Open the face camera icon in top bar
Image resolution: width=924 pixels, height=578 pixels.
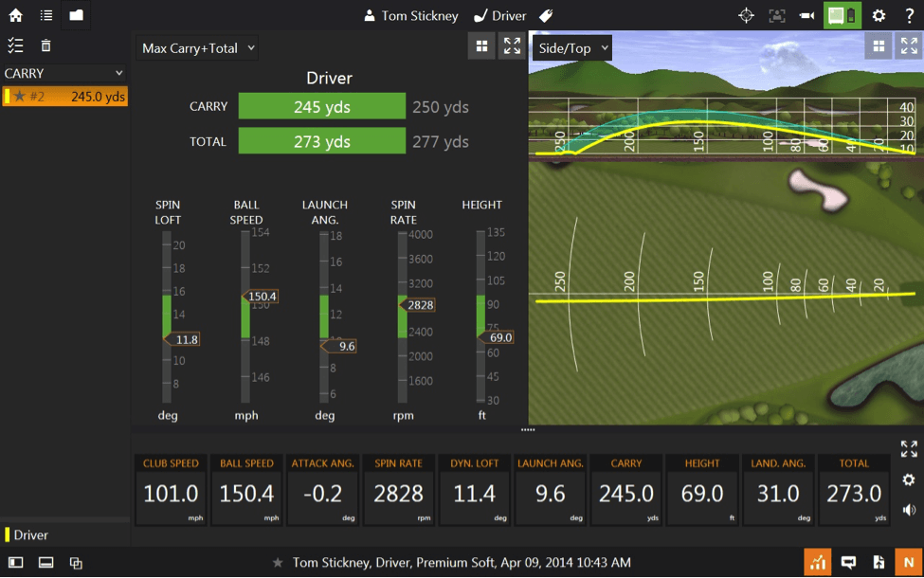tap(777, 15)
